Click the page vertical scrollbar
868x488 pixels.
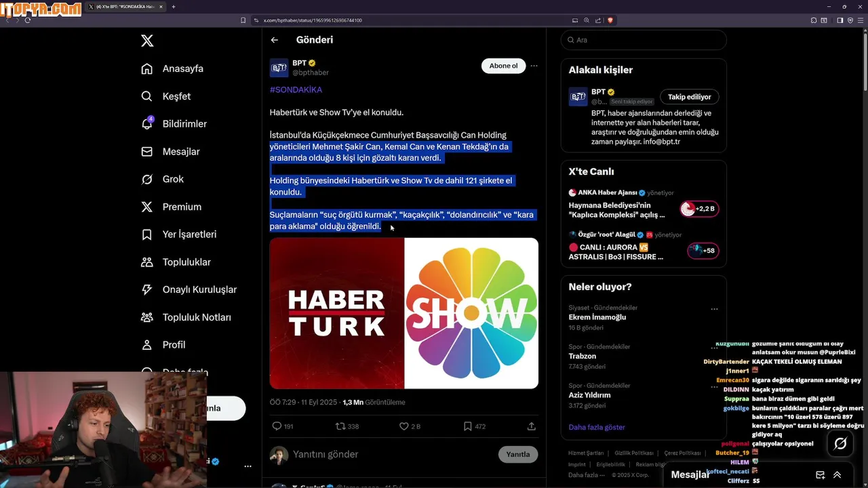pos(865,61)
